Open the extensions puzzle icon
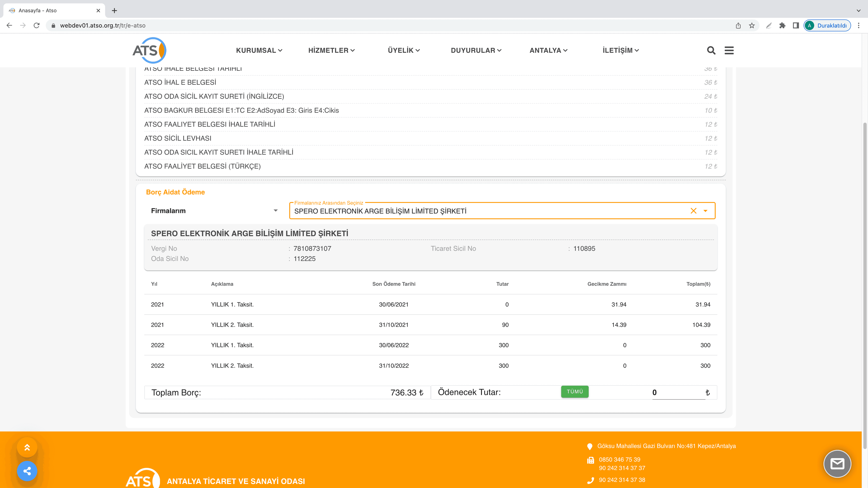Image resolution: width=868 pixels, height=488 pixels. [x=782, y=25]
